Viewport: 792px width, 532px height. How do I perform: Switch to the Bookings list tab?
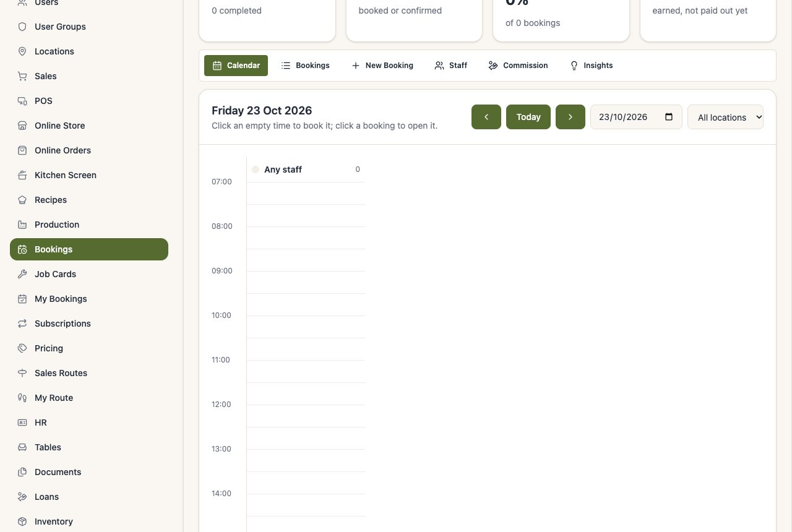(x=305, y=66)
